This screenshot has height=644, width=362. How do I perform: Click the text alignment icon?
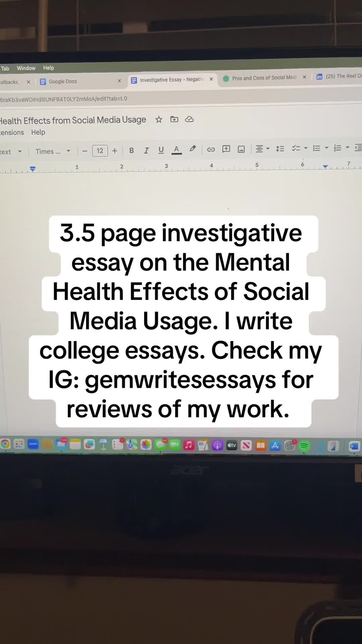259,149
